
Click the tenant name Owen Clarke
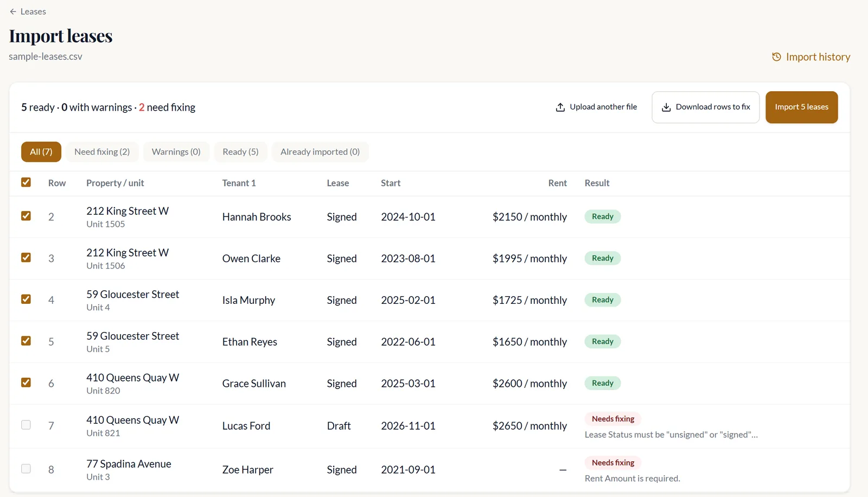251,259
